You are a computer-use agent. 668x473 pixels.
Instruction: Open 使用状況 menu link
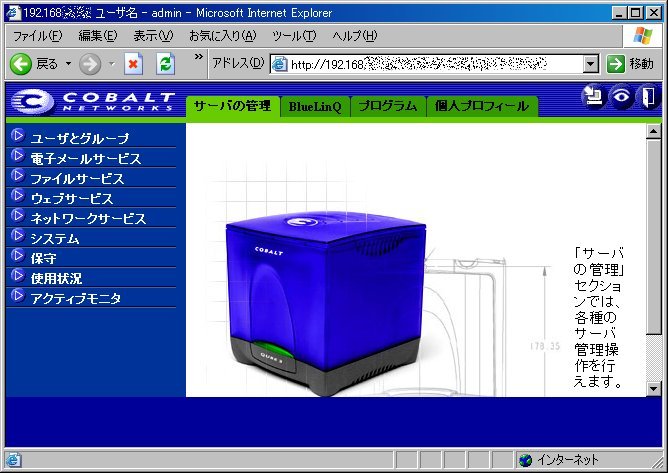click(56, 279)
